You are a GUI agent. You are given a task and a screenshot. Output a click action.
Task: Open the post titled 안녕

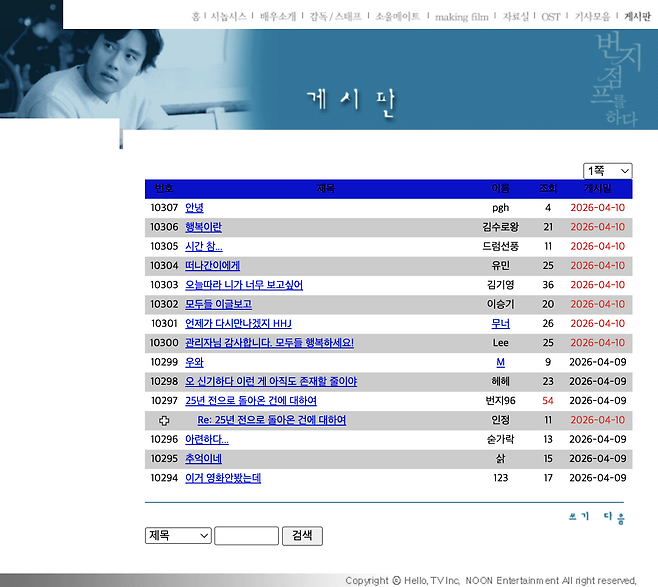click(194, 208)
